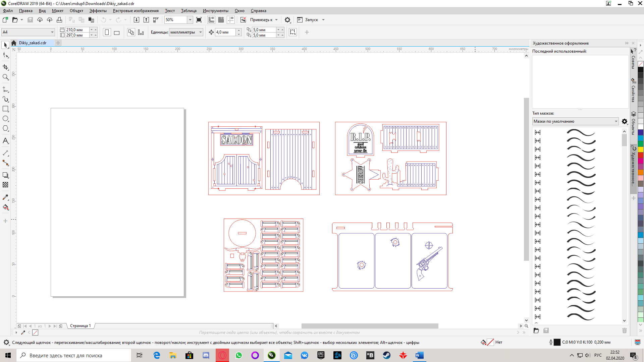Toggle show rulers button
This screenshot has width=644, height=362.
211,20
